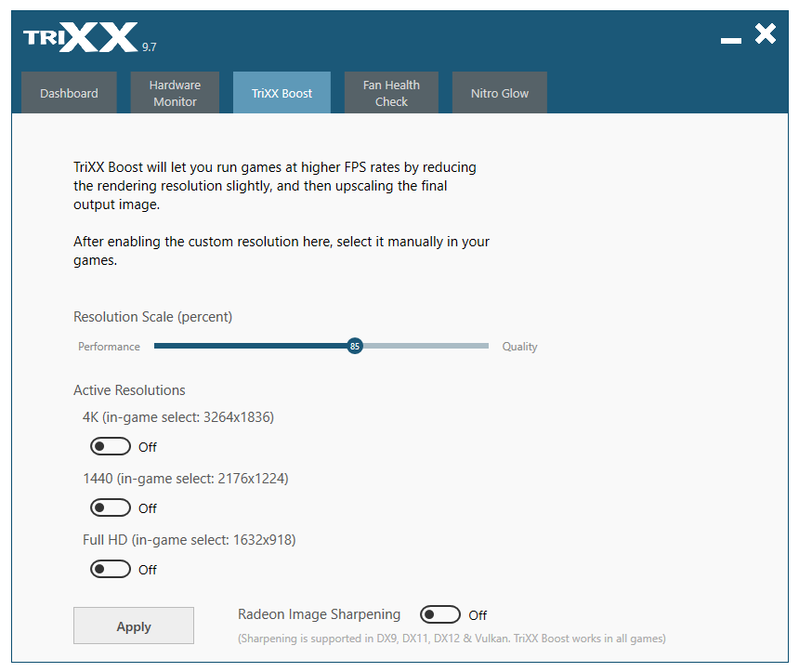Click the Active Resolutions heading

pyautogui.click(x=129, y=390)
